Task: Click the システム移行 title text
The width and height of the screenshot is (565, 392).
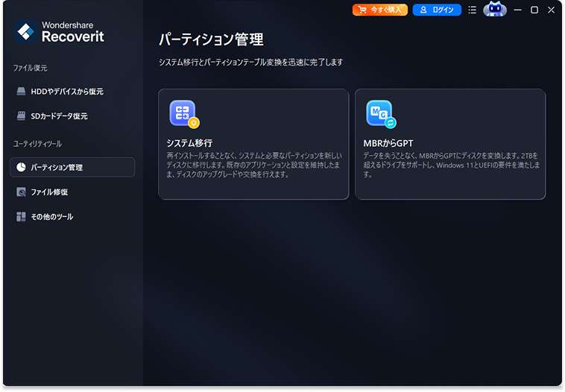Action: 189,143
